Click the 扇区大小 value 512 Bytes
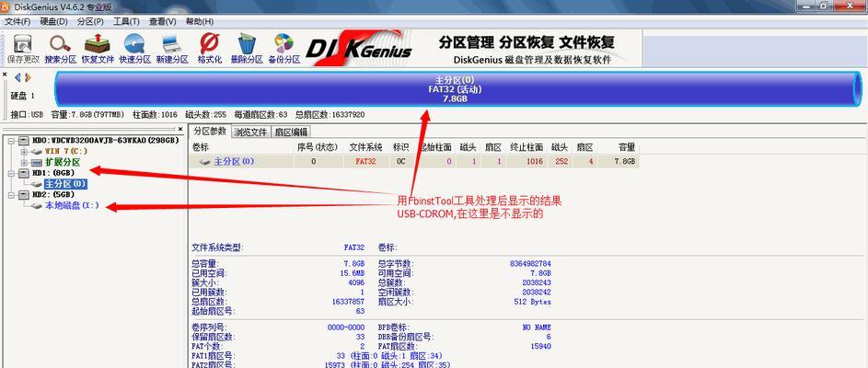 (x=533, y=302)
